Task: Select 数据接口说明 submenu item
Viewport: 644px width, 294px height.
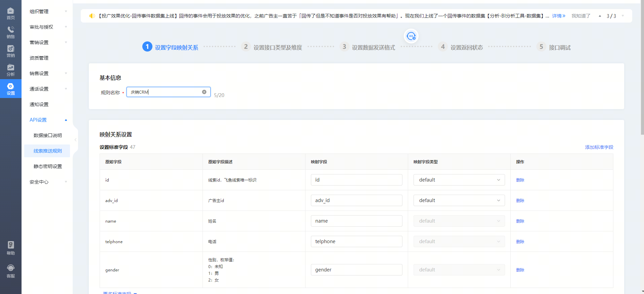Action: click(47, 135)
